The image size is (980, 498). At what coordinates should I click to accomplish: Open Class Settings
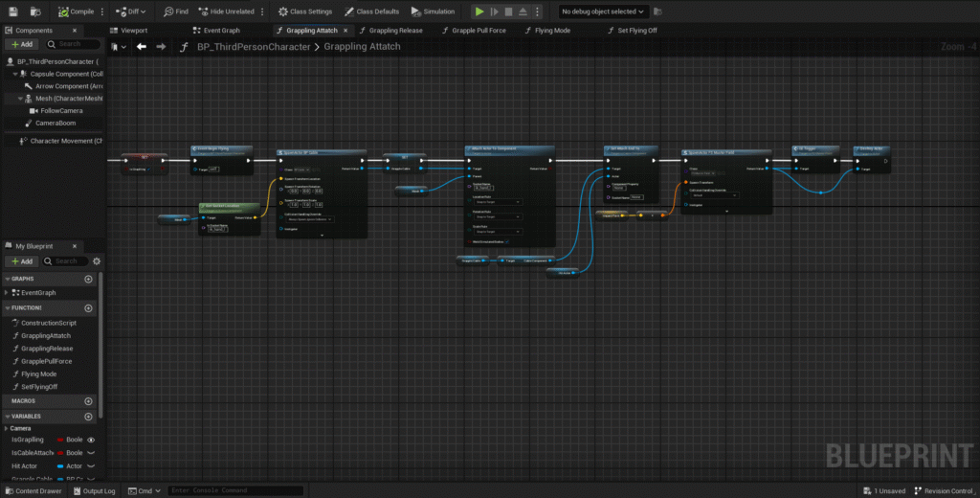point(305,11)
